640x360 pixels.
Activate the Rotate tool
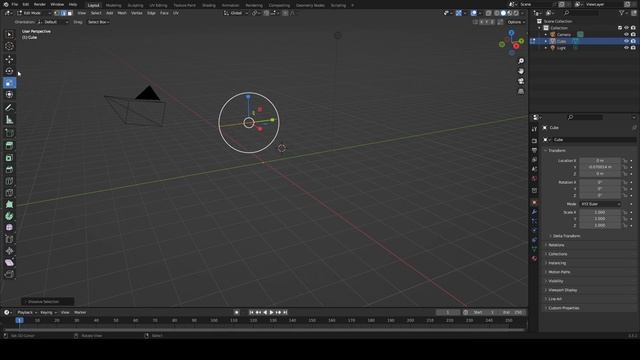click(9, 71)
